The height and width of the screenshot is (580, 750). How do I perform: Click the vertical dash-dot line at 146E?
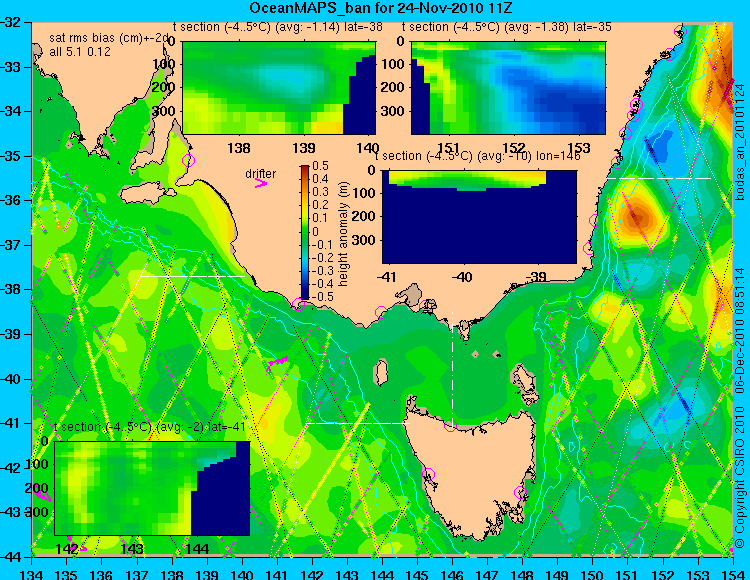[452, 369]
